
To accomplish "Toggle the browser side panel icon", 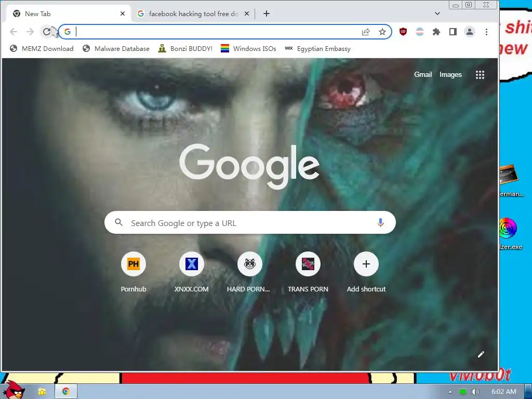I will click(453, 32).
